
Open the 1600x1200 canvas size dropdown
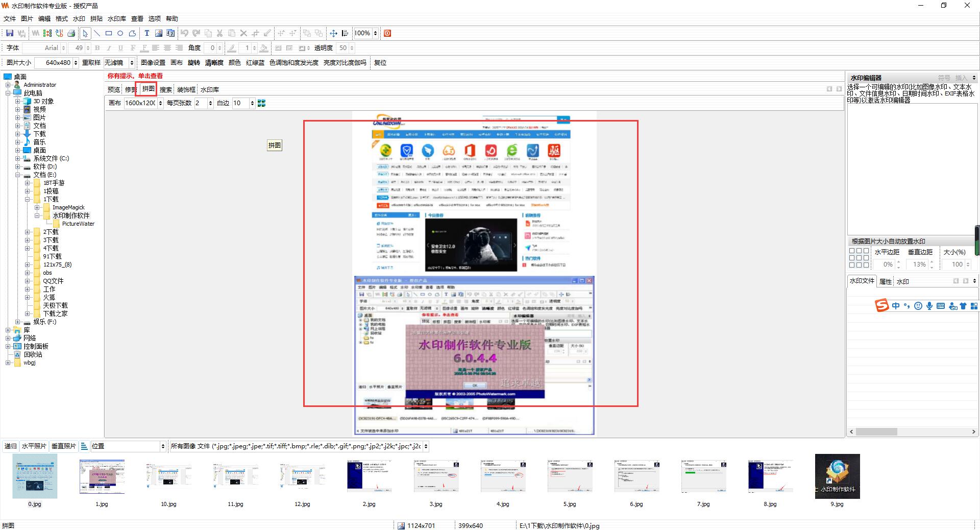pyautogui.click(x=160, y=103)
